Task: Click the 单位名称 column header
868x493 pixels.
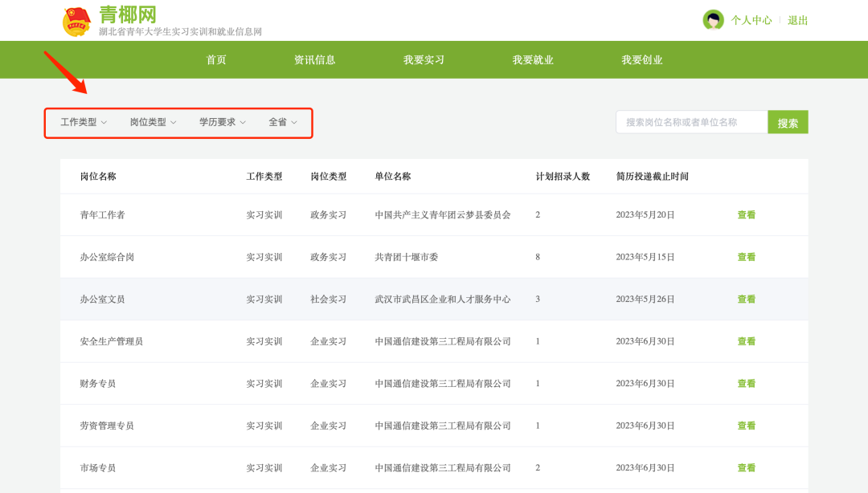Action: tap(392, 177)
